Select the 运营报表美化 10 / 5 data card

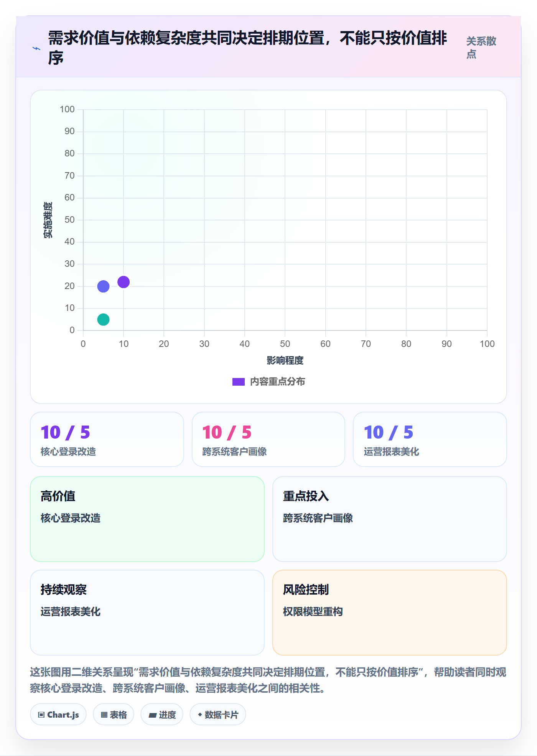[x=430, y=439]
